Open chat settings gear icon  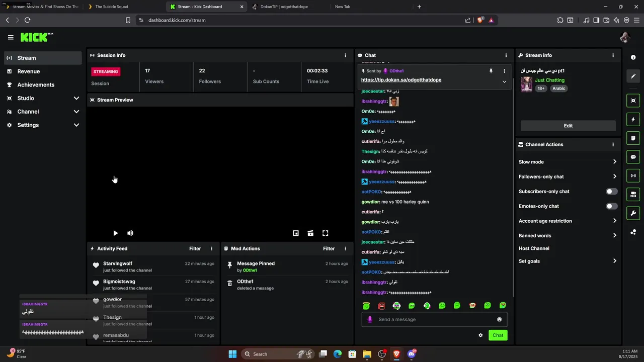click(x=480, y=335)
